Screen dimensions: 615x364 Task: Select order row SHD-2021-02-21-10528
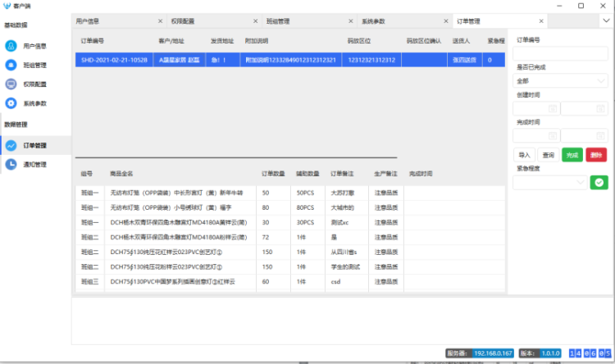point(115,60)
